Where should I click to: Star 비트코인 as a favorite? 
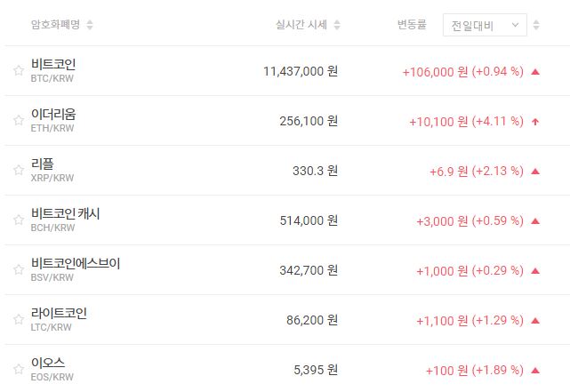(18, 71)
